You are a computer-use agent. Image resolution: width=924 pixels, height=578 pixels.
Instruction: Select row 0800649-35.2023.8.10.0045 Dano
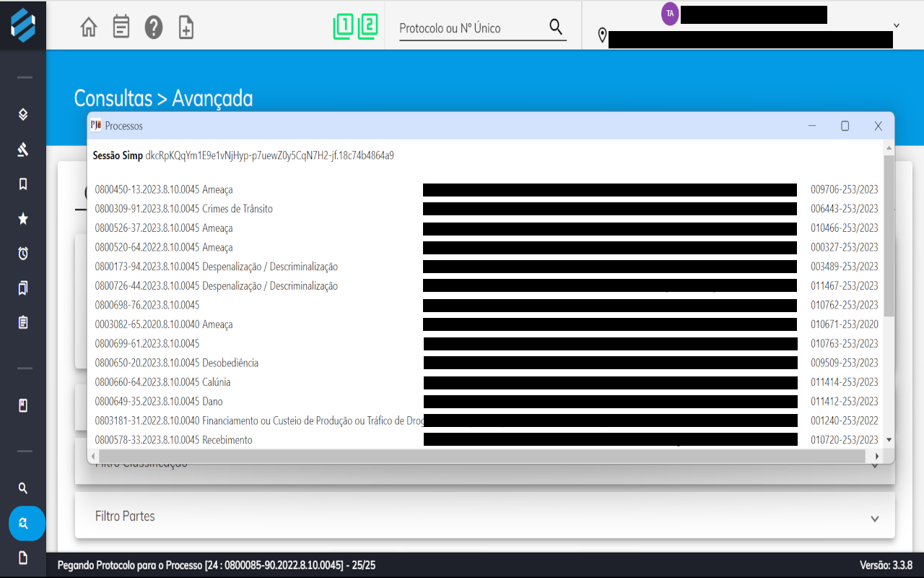(487, 401)
